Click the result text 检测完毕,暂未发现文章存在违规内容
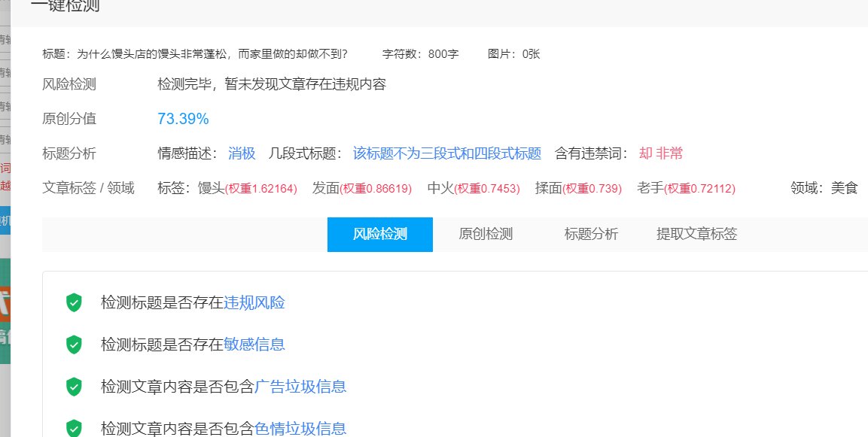 271,85
